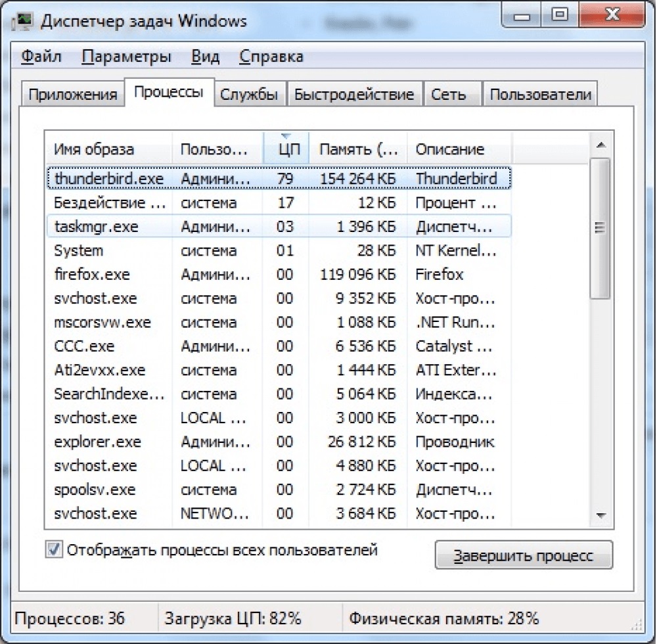Click the scrollbar down arrow
Viewport: 657px width, 644px height.
coord(601,515)
